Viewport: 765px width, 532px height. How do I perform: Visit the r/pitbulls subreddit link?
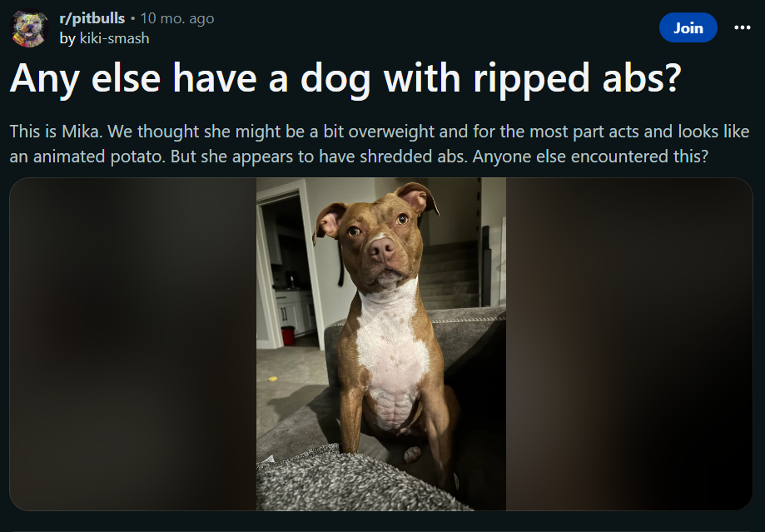(x=92, y=18)
